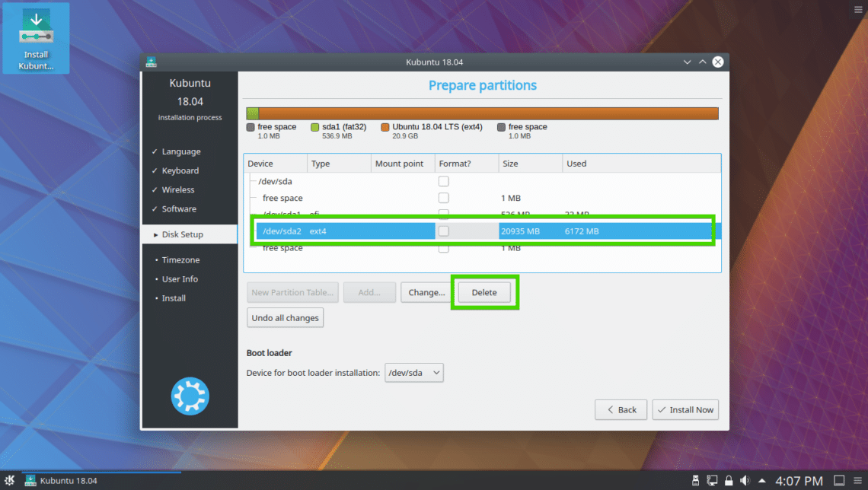Click the 6172 MB used value

pyautogui.click(x=582, y=231)
